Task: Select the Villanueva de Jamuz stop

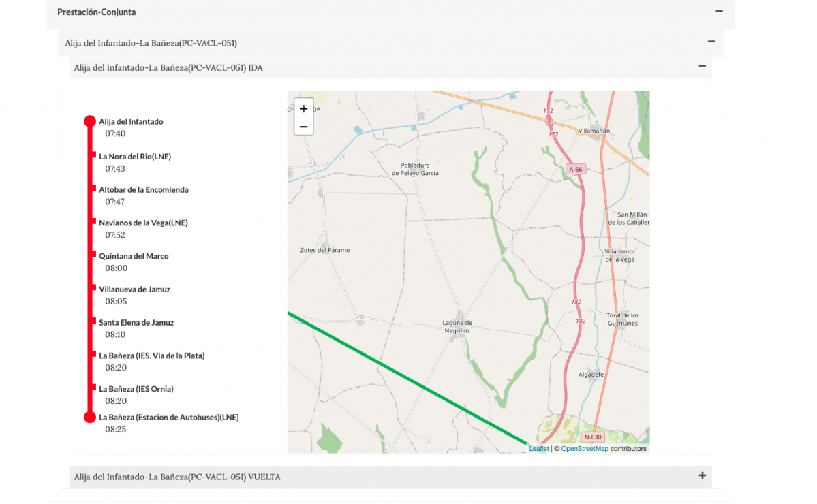Action: point(134,289)
